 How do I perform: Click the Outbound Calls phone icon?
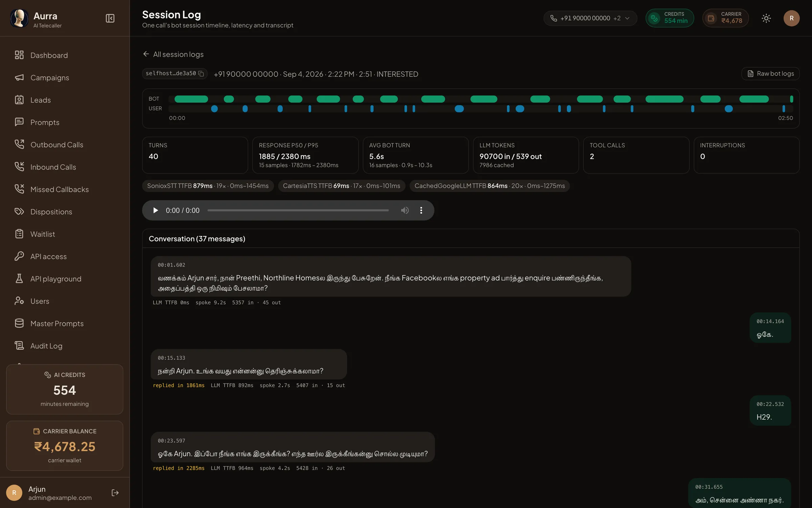click(x=19, y=144)
